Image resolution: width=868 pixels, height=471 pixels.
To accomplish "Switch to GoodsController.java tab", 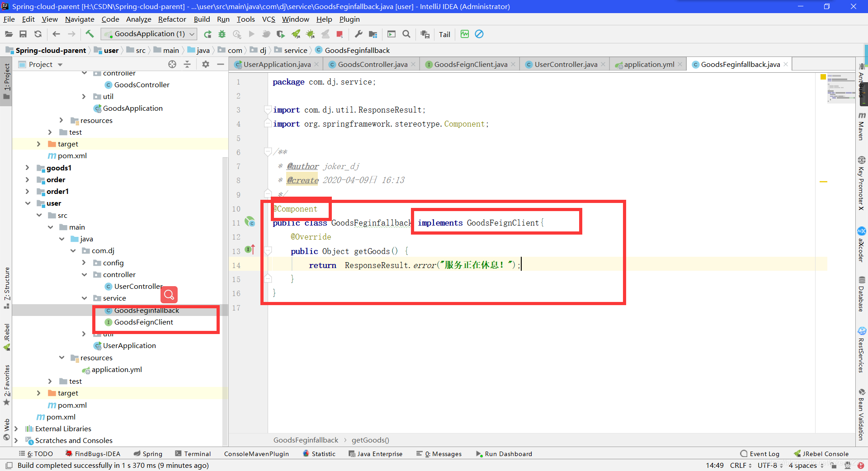I will point(372,64).
